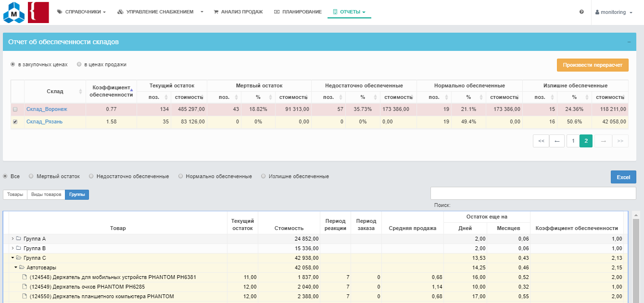Viewport: 644px width, 303px height.
Task: Click the blue M logo icon
Action: 14,12
